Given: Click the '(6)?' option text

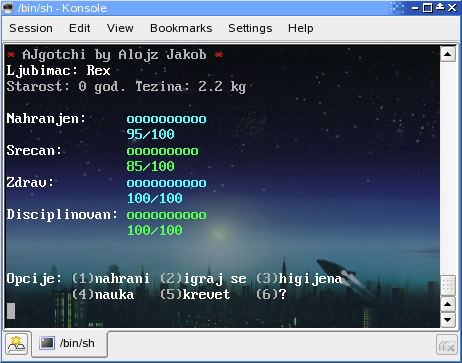Looking at the screenshot, I should [271, 295].
